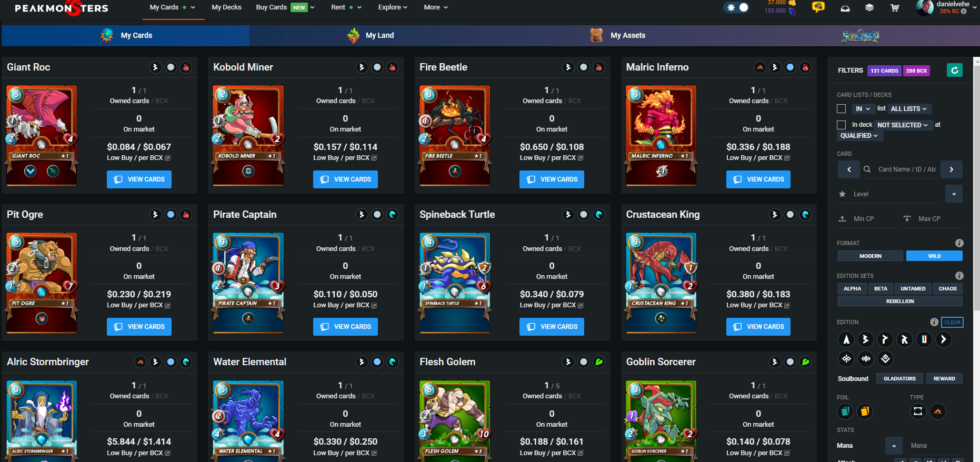
Task: Toggle UNTAMED edition set filter
Action: 913,288
